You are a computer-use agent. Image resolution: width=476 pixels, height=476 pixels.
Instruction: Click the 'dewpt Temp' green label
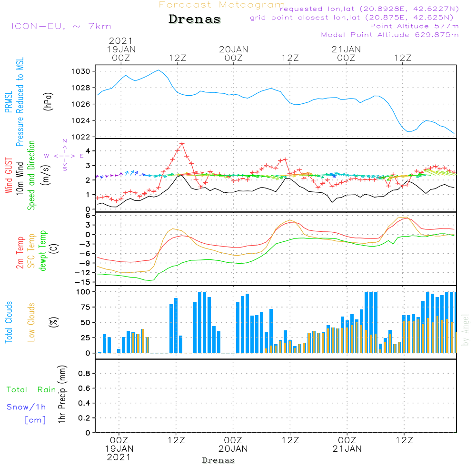[42, 250]
